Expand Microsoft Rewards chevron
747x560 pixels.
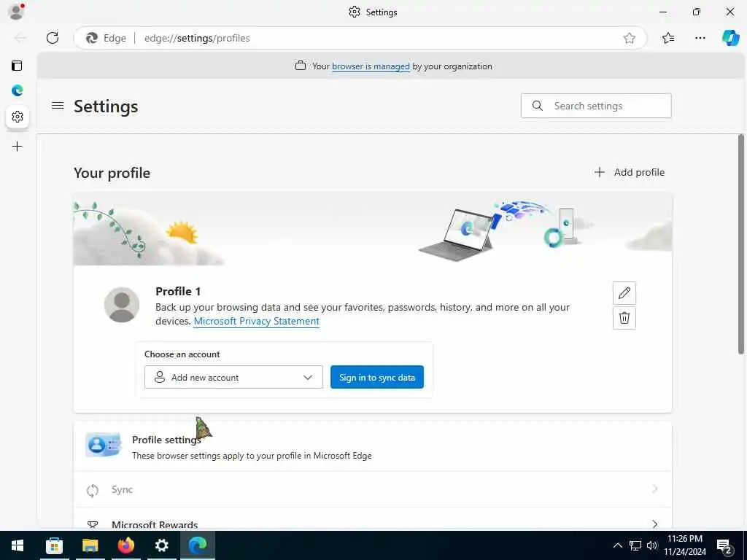(654, 524)
